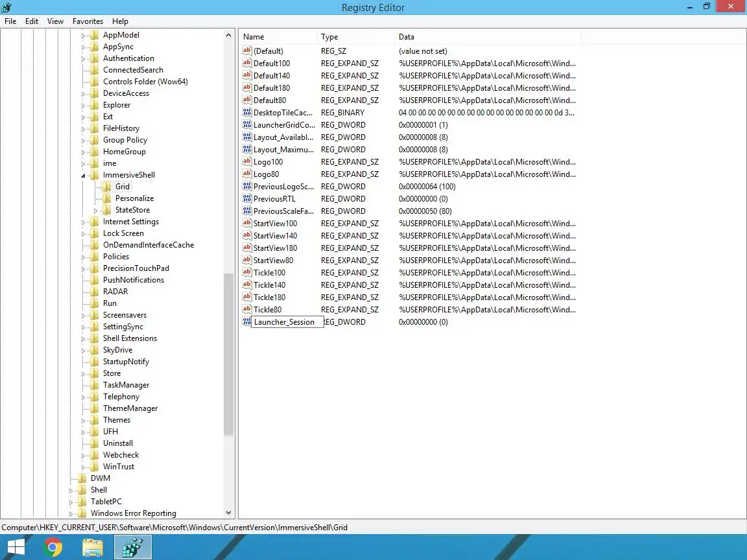747x560 pixels.
Task: Select the Tickle180 value name
Action: tap(269, 297)
